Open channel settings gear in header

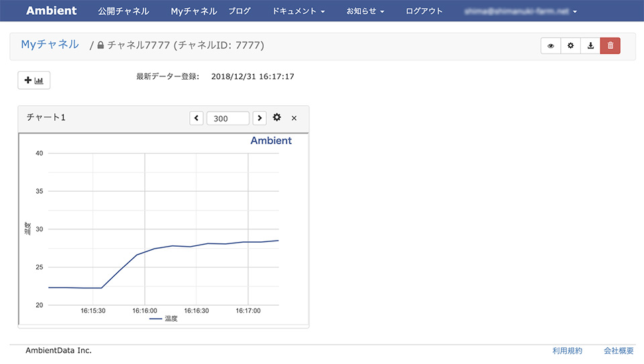pos(571,46)
